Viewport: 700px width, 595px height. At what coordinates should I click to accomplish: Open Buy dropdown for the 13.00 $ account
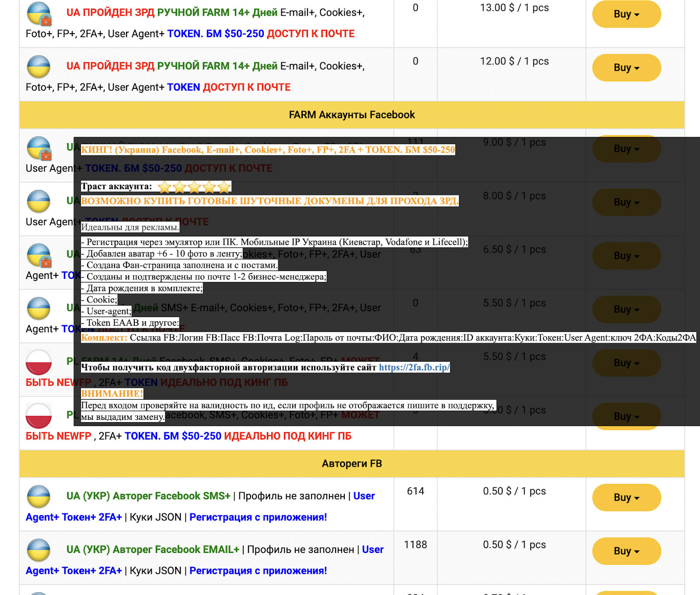tap(626, 14)
